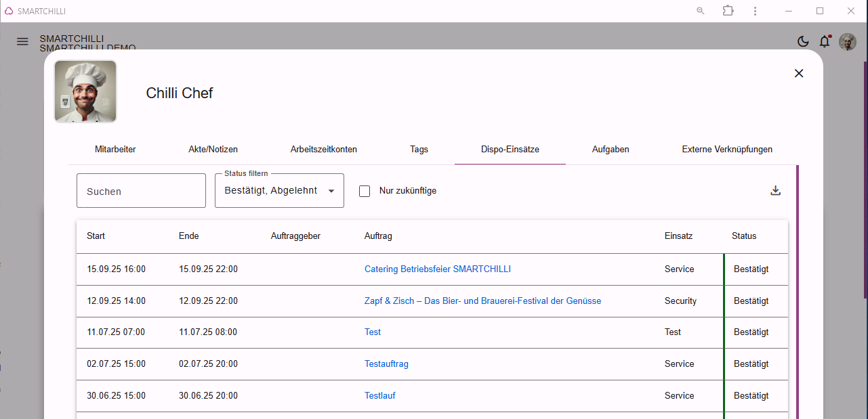Enable the Nur zukünftige checkbox
This screenshot has width=868, height=419.
(x=365, y=191)
